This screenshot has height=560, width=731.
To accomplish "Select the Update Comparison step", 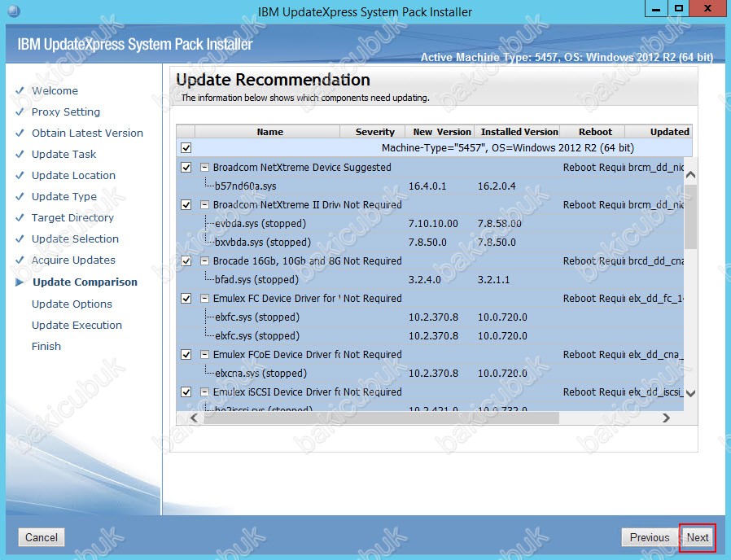I will (x=85, y=282).
